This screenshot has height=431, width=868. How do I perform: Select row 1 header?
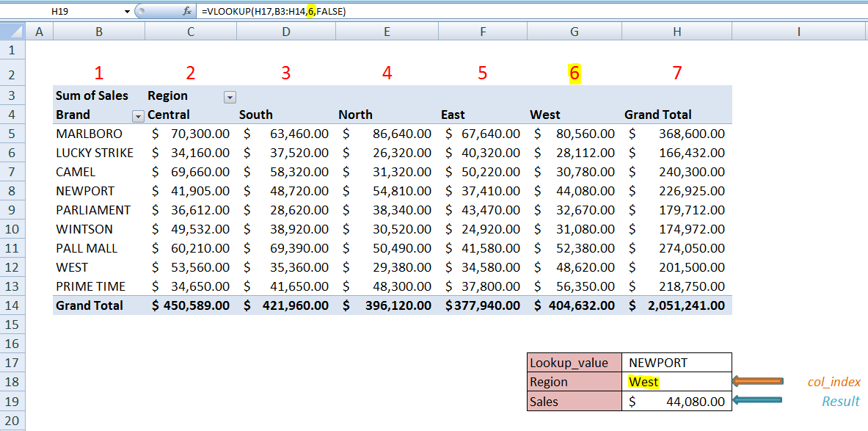click(12, 51)
